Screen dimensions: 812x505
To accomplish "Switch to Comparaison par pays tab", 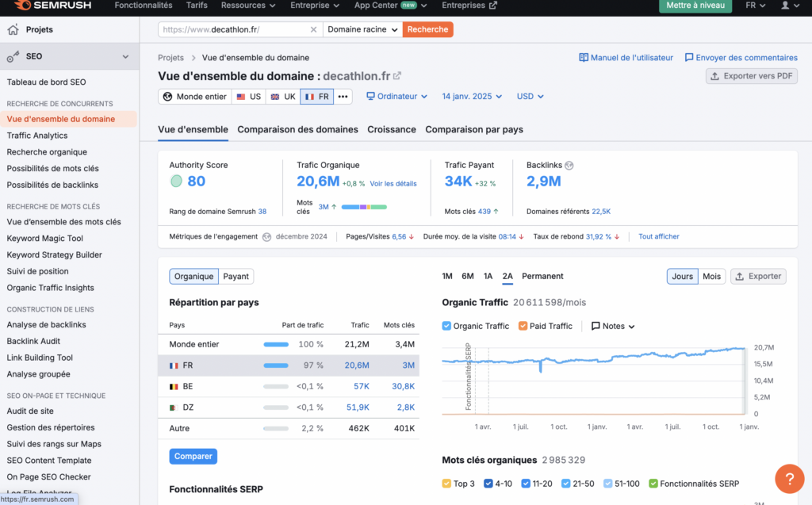I will pos(474,129).
